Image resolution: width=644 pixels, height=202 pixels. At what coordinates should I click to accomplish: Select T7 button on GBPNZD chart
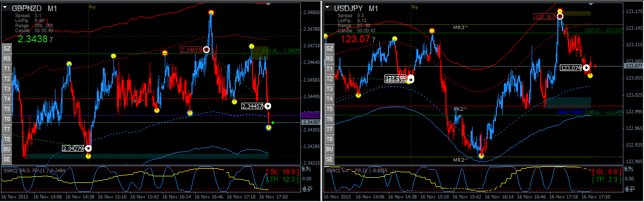click(7, 129)
